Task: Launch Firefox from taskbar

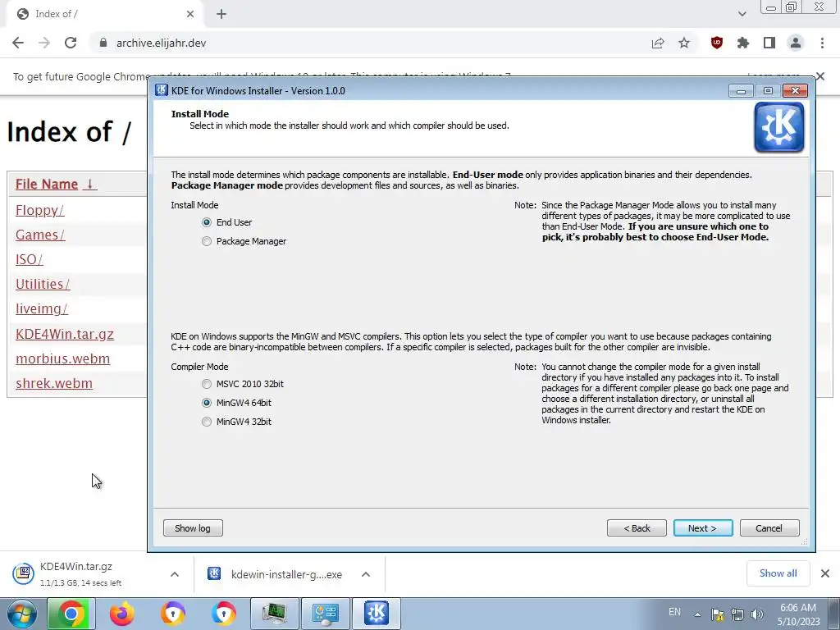Action: (122, 614)
